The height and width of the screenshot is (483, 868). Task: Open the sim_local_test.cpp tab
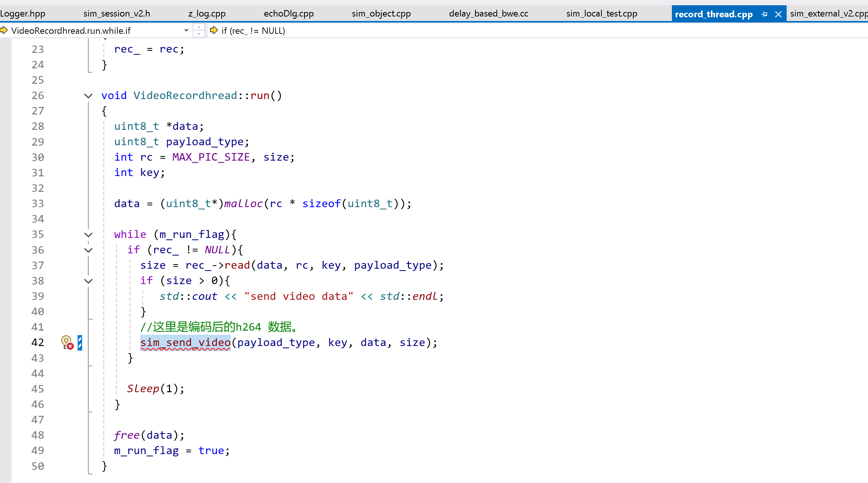[x=601, y=14]
